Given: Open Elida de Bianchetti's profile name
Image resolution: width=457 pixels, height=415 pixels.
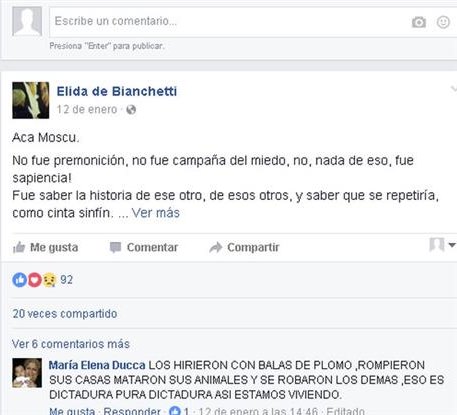Looking at the screenshot, I should tap(117, 91).
